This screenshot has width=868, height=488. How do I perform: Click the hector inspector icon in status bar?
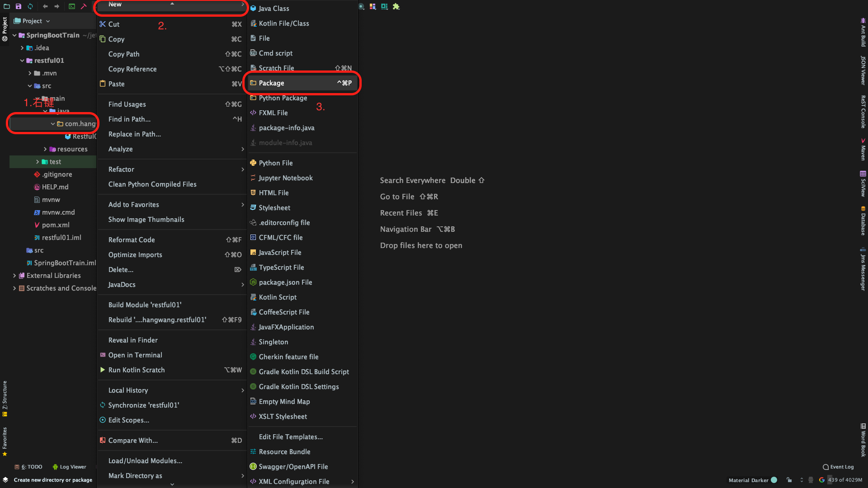point(811,480)
